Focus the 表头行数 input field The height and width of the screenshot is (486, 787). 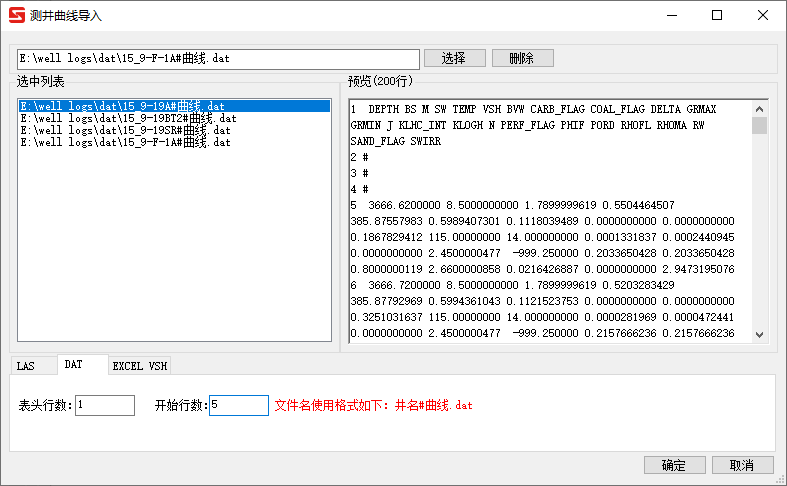click(x=105, y=405)
